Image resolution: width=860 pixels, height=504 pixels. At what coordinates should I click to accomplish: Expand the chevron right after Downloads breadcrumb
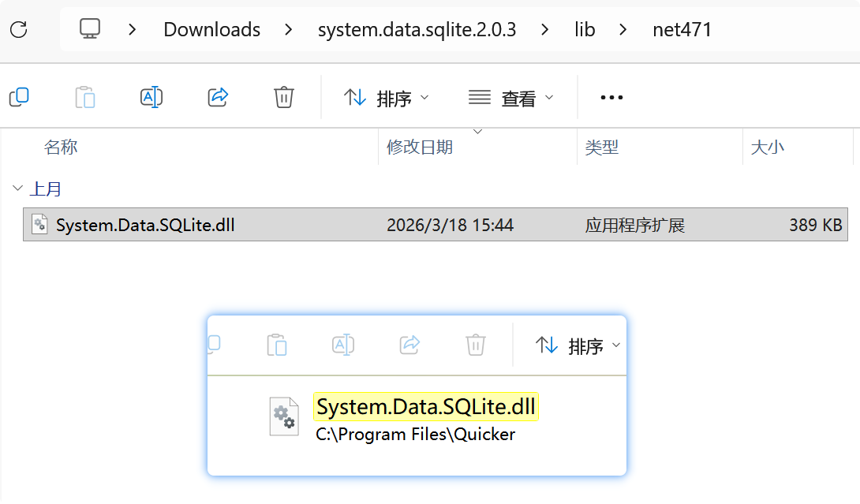click(289, 30)
